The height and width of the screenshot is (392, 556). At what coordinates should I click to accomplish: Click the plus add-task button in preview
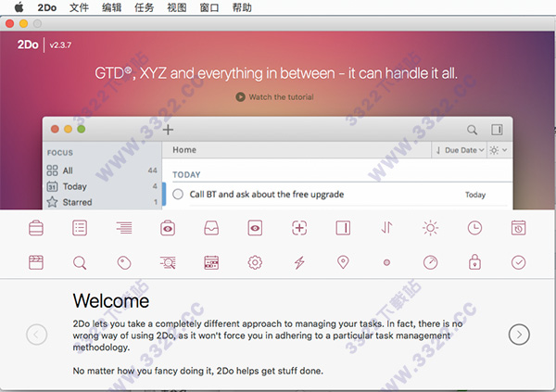[168, 130]
